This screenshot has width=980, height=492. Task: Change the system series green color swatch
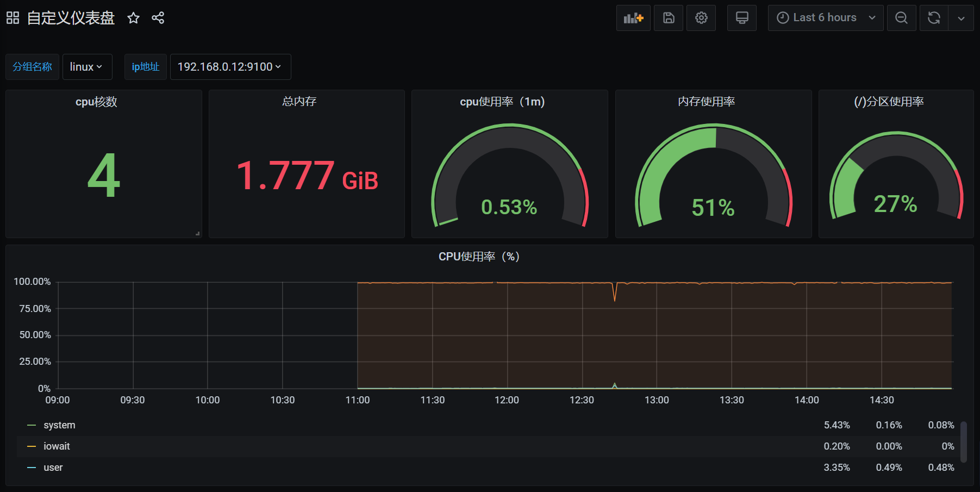point(32,425)
